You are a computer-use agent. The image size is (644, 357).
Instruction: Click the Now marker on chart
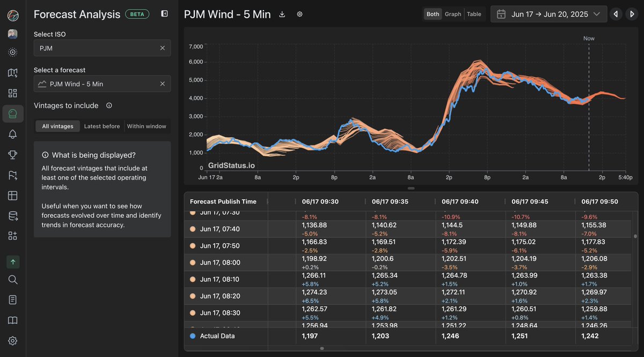[x=589, y=39]
